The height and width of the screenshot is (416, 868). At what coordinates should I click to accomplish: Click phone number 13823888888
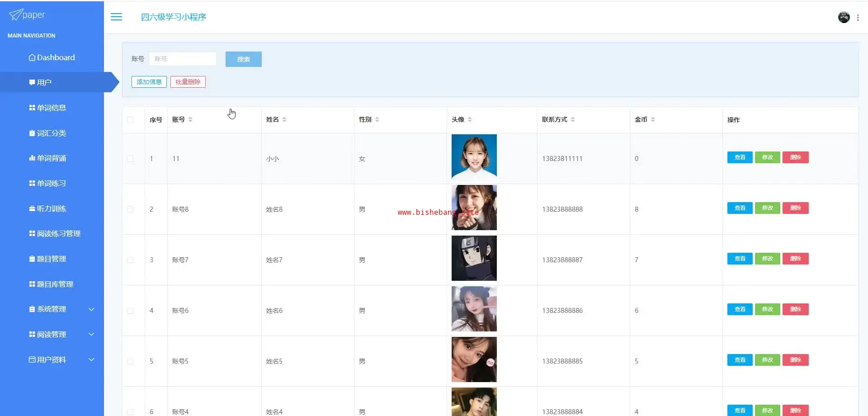pos(562,209)
